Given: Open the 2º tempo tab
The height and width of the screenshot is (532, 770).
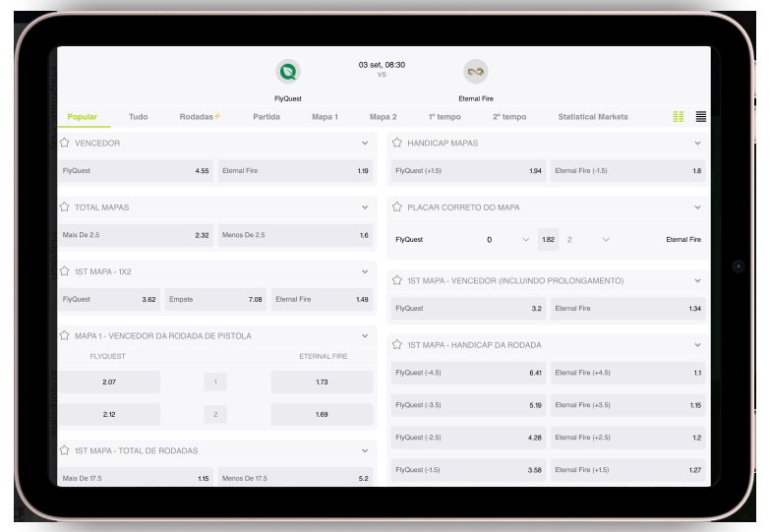Looking at the screenshot, I should pos(509,117).
